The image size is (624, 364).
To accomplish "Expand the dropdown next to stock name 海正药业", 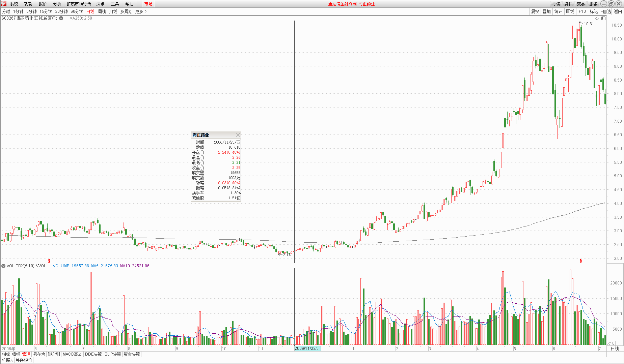I will (61, 18).
